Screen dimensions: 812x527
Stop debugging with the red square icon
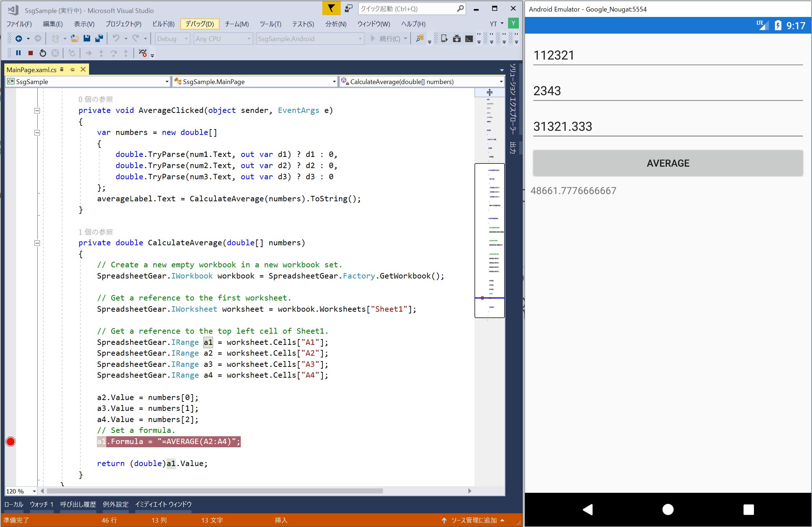click(31, 53)
